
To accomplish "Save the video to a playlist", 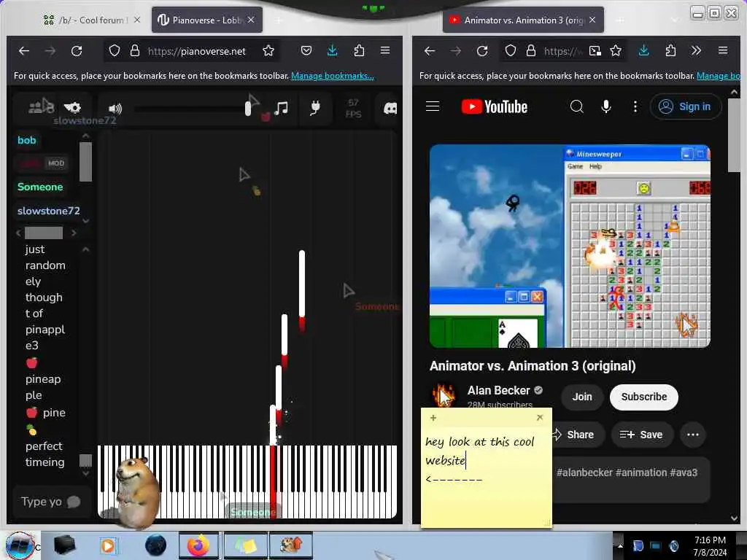I will point(641,435).
